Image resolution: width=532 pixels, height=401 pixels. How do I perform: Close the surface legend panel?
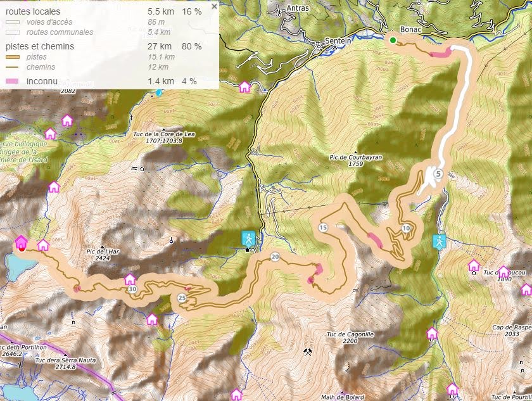214,6
